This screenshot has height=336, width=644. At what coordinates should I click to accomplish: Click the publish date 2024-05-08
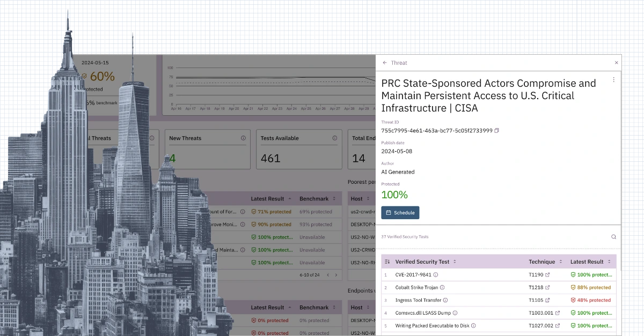397,151
